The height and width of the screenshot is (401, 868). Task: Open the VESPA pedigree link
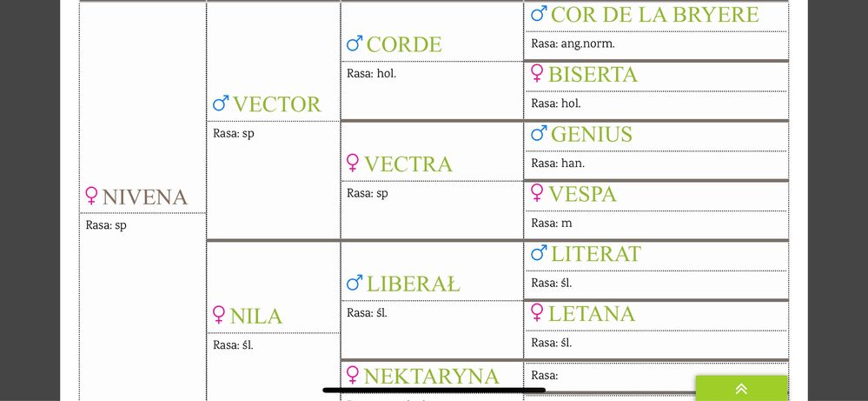point(582,194)
